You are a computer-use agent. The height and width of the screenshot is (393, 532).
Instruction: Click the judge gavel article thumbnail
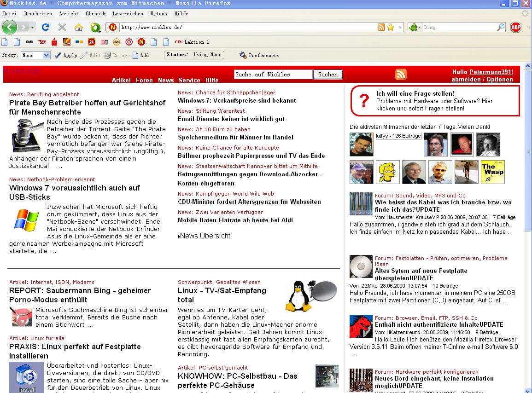[x=27, y=136]
